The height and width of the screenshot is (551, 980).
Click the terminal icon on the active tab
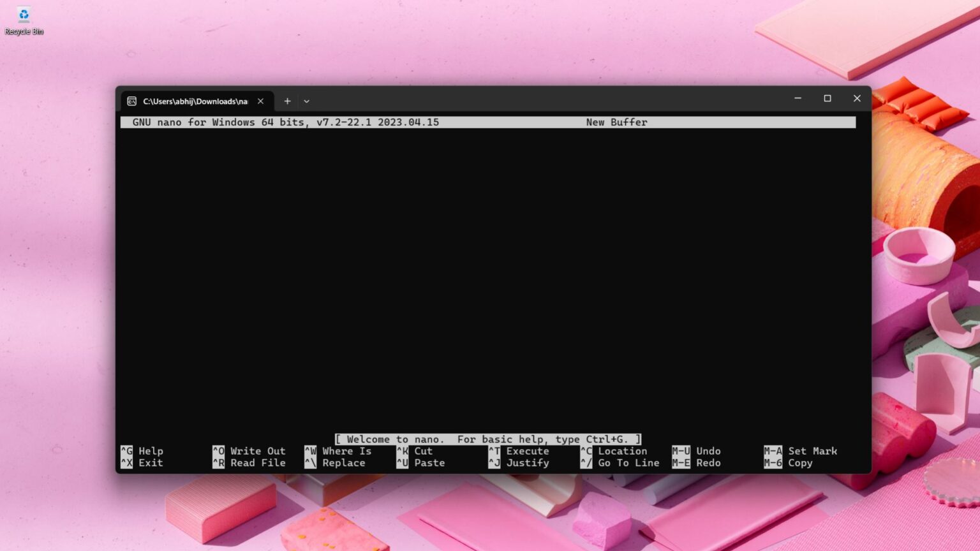click(131, 101)
